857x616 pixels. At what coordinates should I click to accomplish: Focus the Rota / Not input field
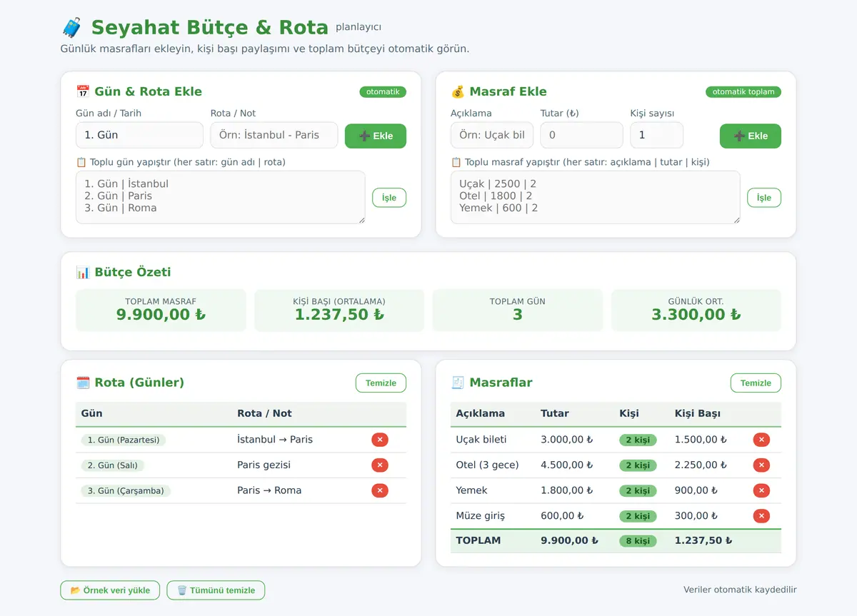274,135
